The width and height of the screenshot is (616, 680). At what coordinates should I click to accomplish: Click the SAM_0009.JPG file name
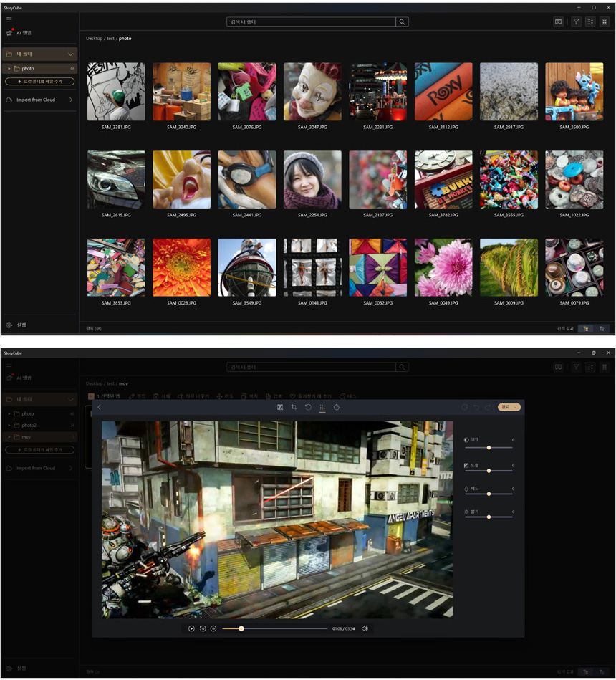click(x=509, y=303)
